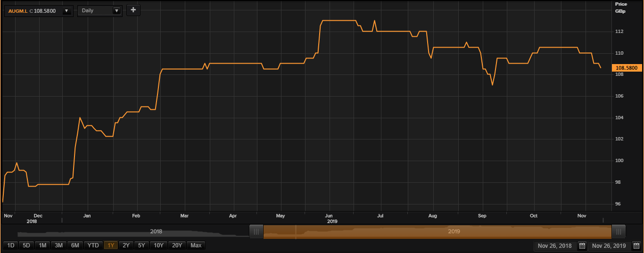Select the 1M time range
Screen dimensions: 644x253
[x=42, y=245]
